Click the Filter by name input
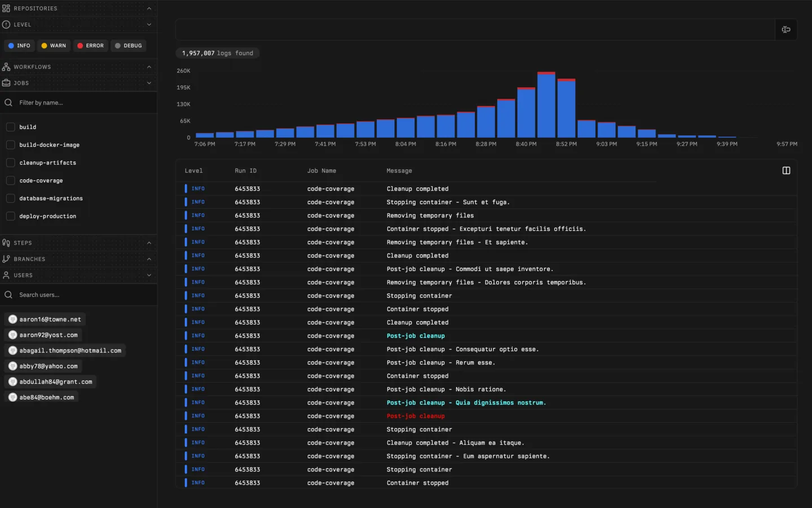This screenshot has width=812, height=508. pyautogui.click(x=78, y=103)
